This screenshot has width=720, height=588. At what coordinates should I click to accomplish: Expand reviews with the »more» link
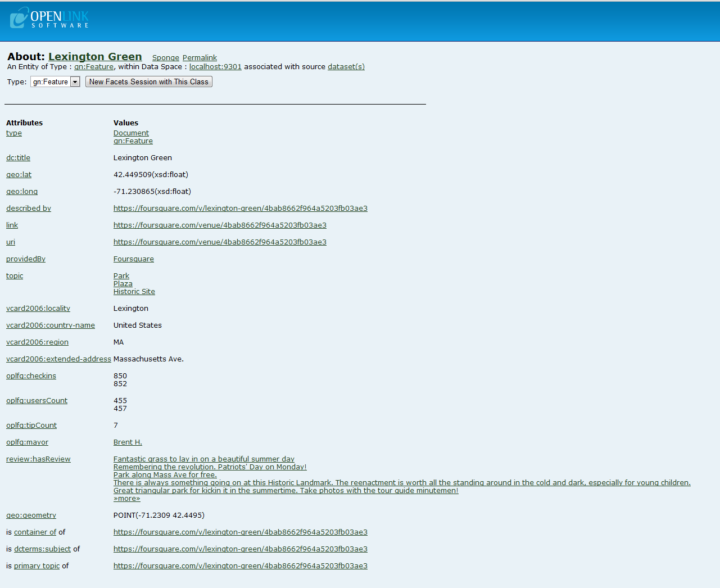click(x=126, y=499)
